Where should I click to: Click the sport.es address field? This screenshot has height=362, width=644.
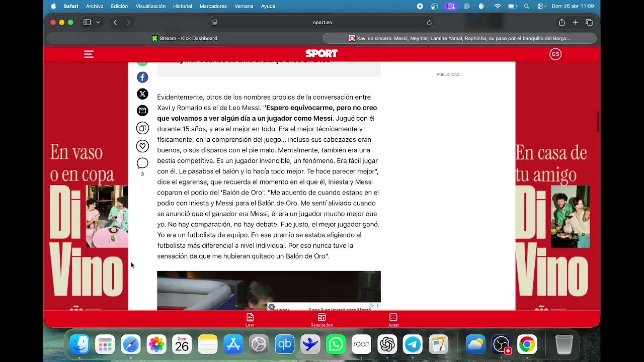[322, 22]
